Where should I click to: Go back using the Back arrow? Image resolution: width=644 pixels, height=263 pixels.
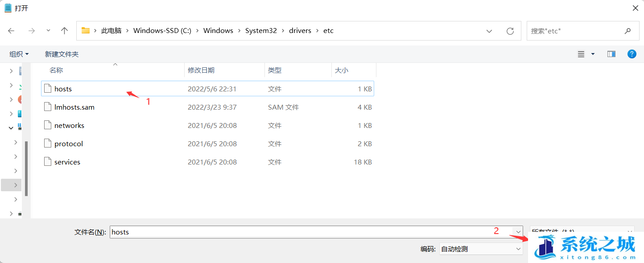(11, 31)
